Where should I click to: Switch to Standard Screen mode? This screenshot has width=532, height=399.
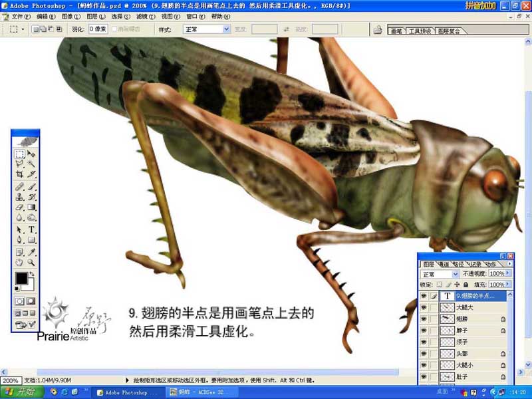pos(18,313)
